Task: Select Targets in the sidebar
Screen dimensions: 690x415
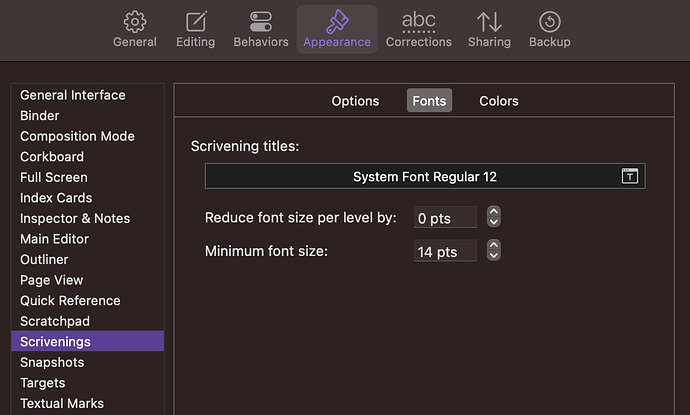Action: 88,382
